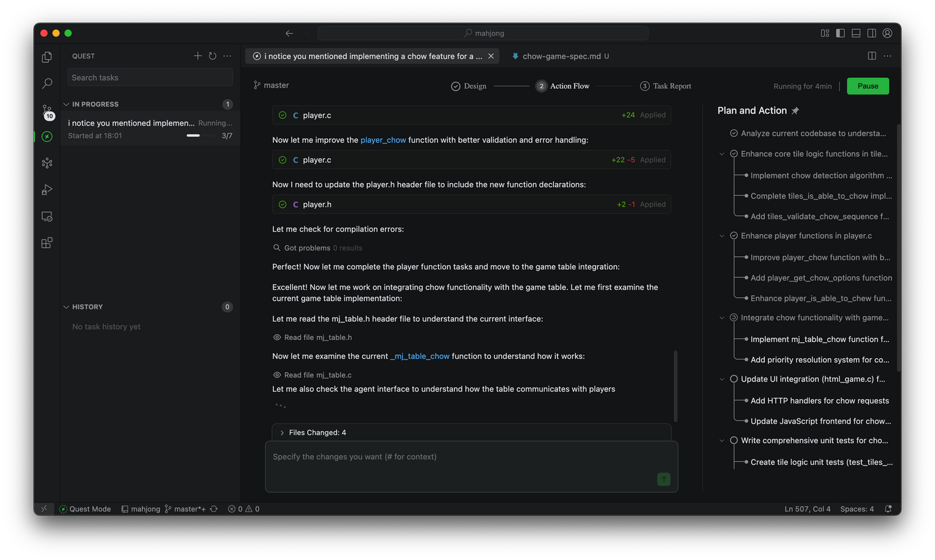Open the player_chow function link
This screenshot has height=560, width=935.
pos(383,140)
